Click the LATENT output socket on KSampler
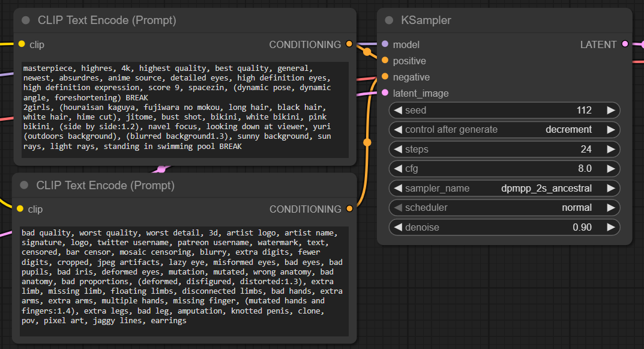Screen dimensions: 644x349 [625, 44]
